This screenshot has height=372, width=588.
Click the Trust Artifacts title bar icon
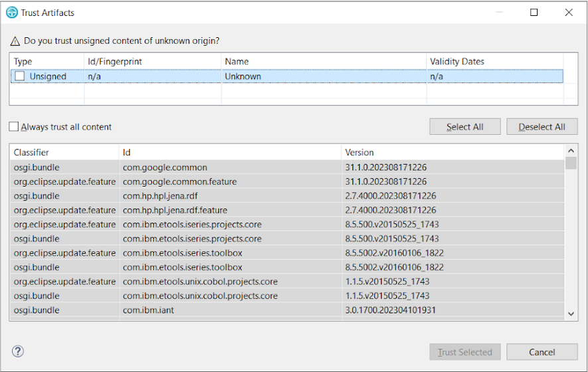tap(12, 13)
